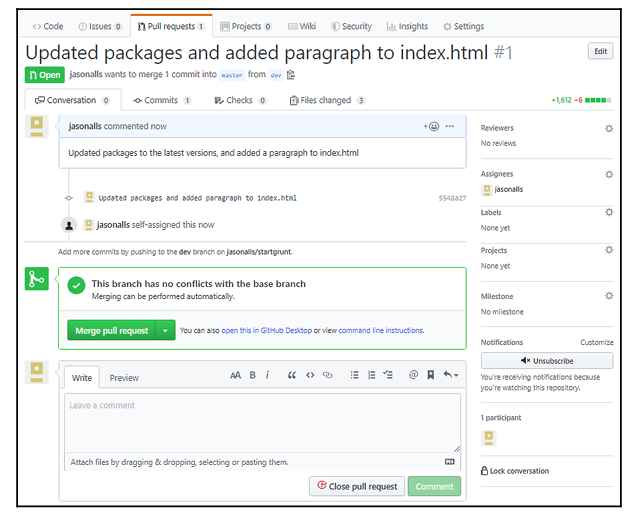Click the diff stat bar showing additions

coord(598,100)
